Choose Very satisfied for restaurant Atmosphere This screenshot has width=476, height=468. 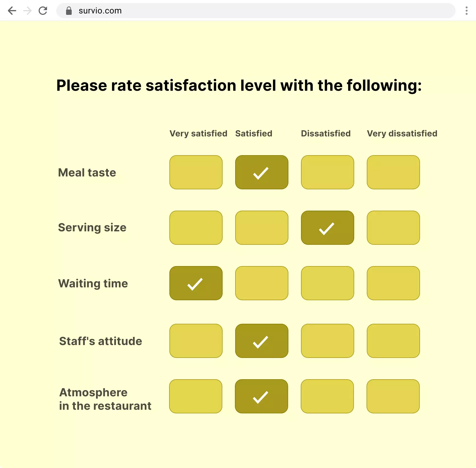(195, 396)
